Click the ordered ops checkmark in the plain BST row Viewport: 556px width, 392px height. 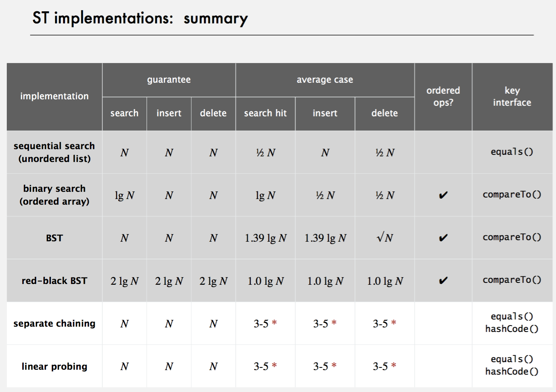click(x=443, y=238)
